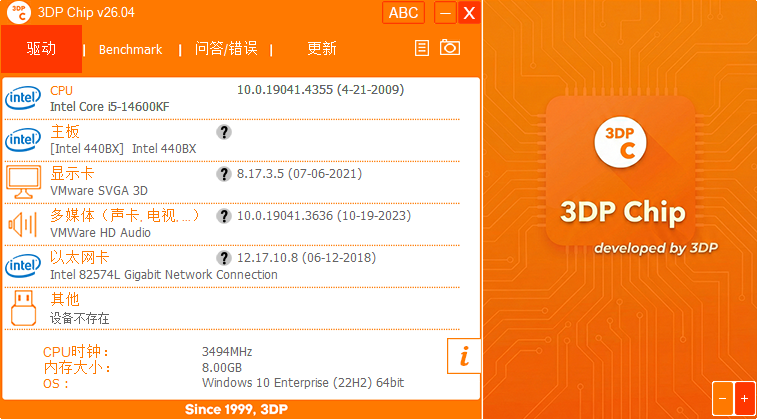Click the 'OS :' label
757x419 pixels.
[56, 384]
